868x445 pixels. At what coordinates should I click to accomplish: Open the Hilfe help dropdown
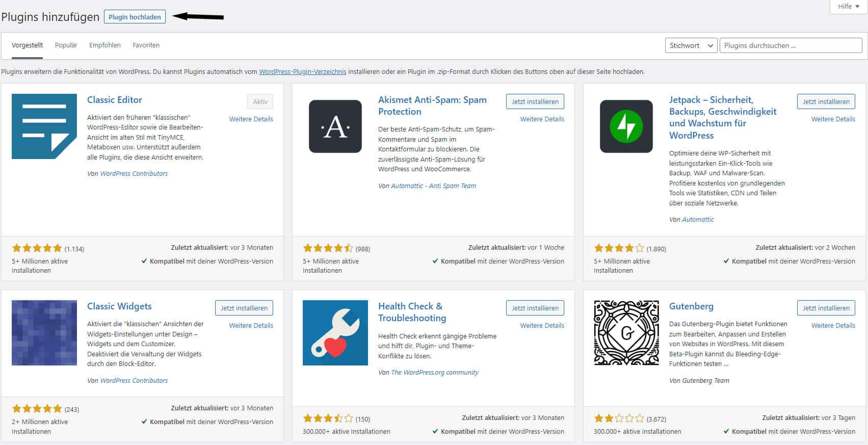pos(849,7)
